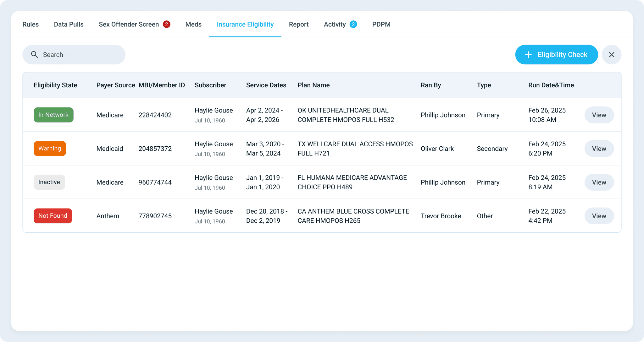Click the X close icon button
Viewport: 644px width, 342px height.
tap(612, 55)
